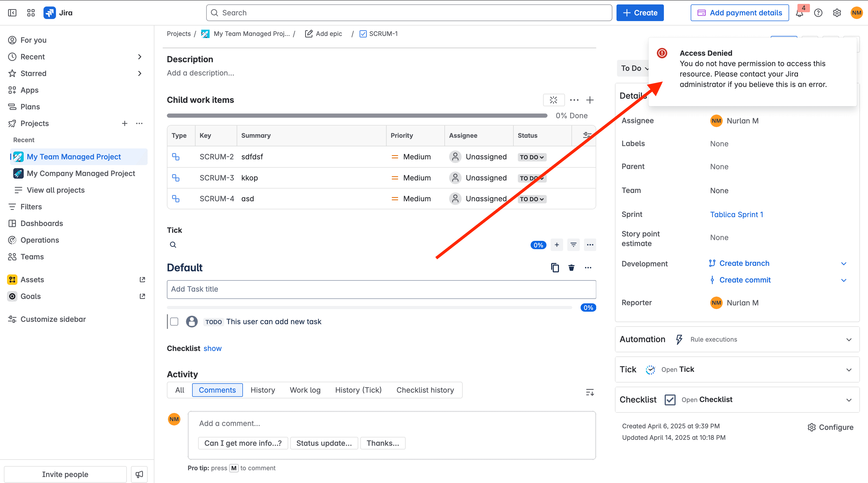Switch to the History activity tab

click(x=263, y=390)
